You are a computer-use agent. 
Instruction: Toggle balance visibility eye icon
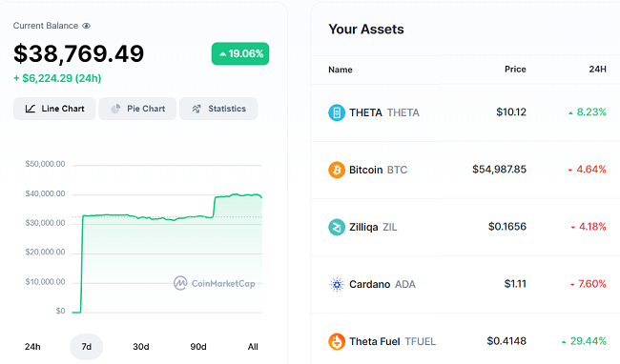point(86,26)
